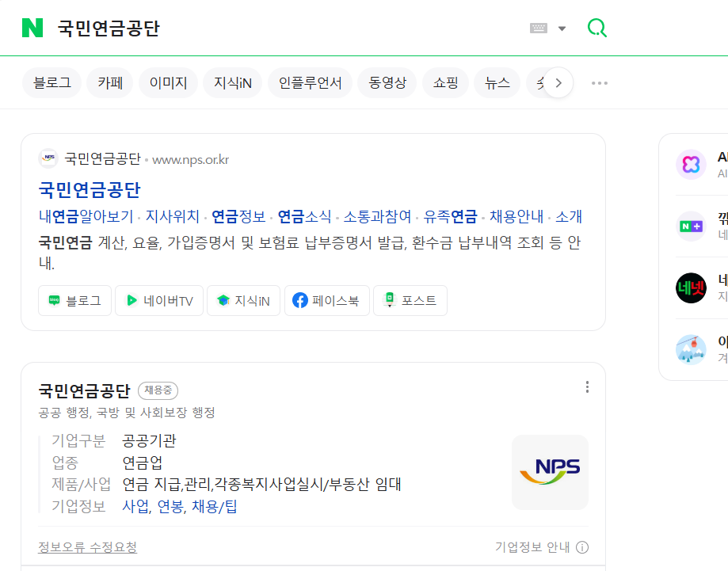Click the 지식iN channel button
This screenshot has height=571, width=728.
coord(243,301)
